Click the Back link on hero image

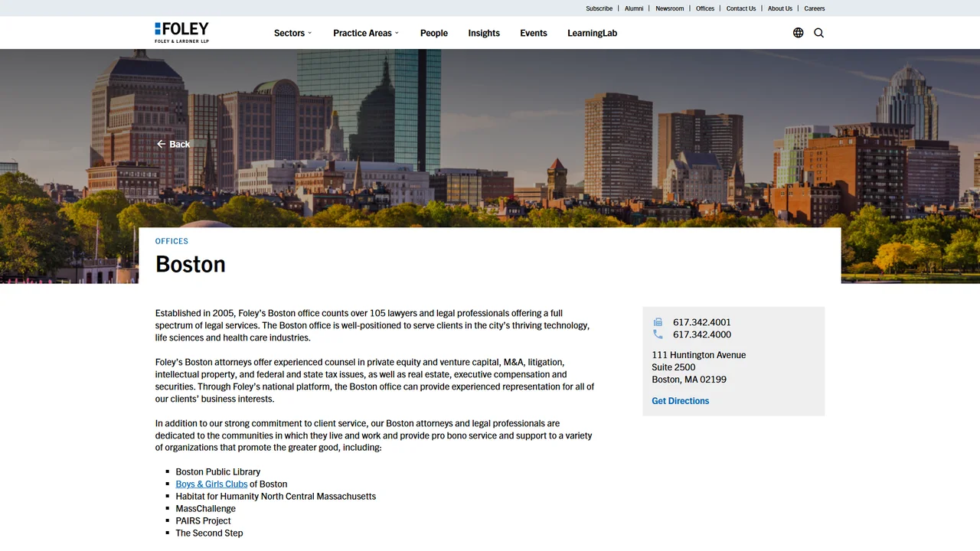pos(173,144)
